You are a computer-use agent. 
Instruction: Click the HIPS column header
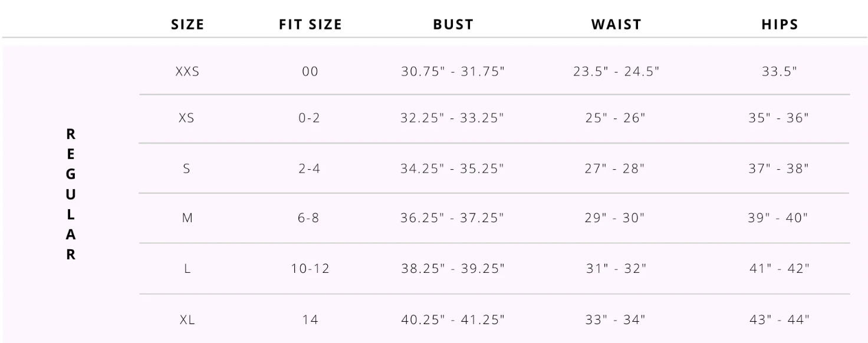coord(780,24)
